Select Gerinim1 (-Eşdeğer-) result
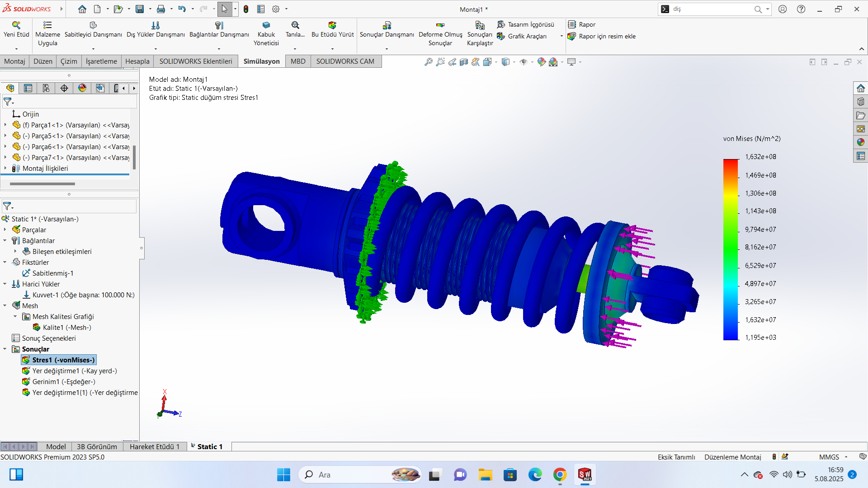 click(x=63, y=382)
